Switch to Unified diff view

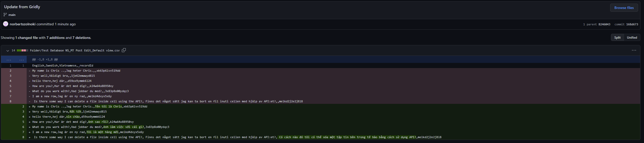[632, 38]
